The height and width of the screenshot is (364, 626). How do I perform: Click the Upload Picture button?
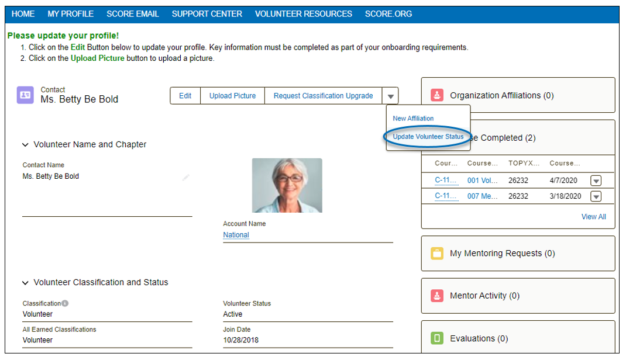coord(232,96)
